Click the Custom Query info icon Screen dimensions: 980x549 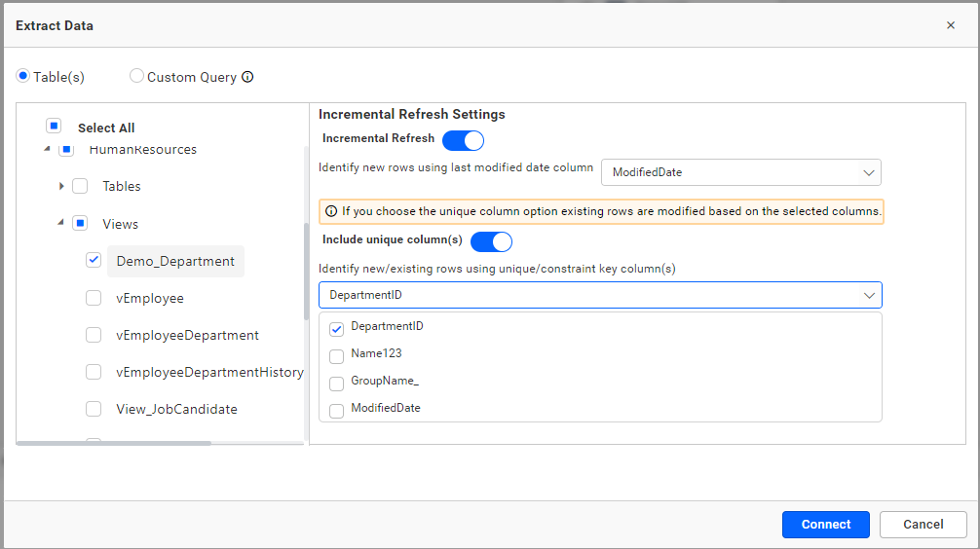pos(247,77)
